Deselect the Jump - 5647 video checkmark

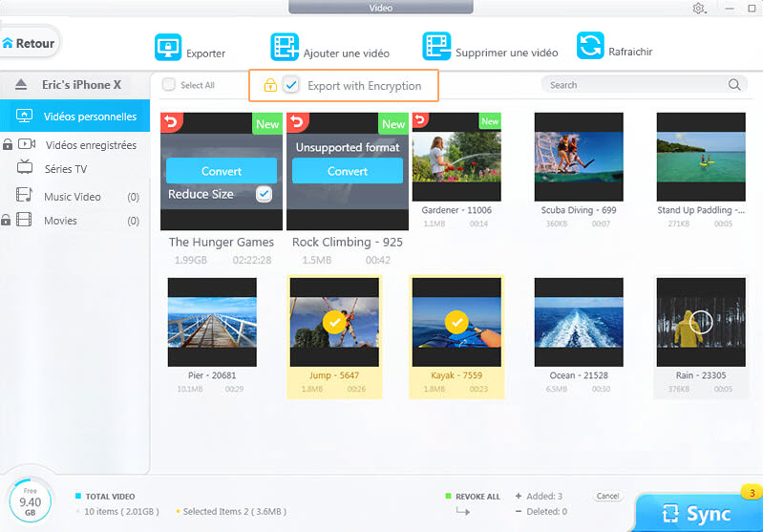click(x=334, y=322)
